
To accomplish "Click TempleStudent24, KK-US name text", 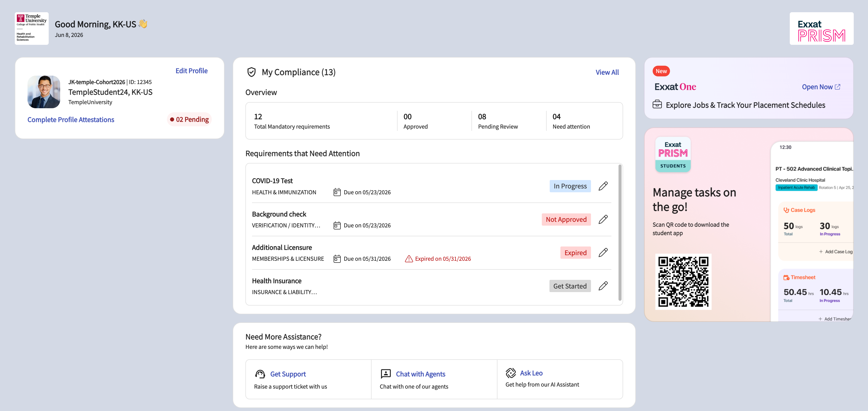I will [111, 92].
